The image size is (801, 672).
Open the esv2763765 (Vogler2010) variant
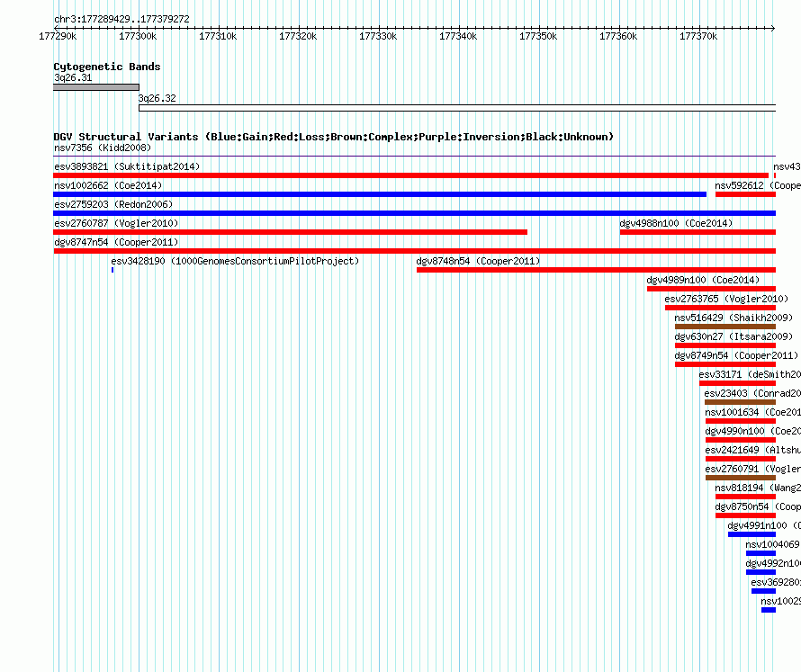click(726, 299)
